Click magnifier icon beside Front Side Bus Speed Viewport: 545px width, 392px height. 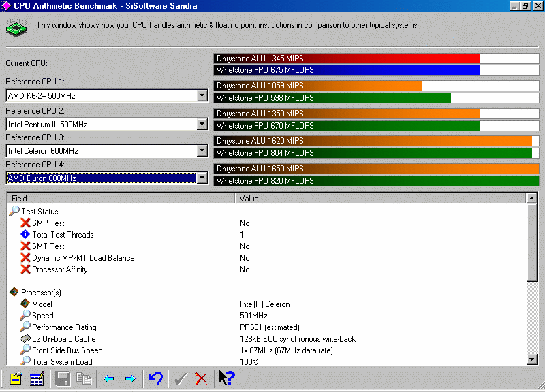tap(25, 350)
